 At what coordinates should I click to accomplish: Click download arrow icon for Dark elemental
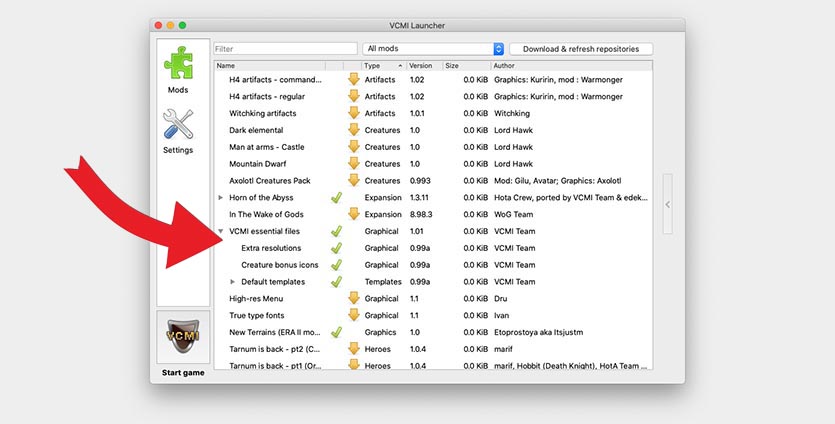click(353, 130)
